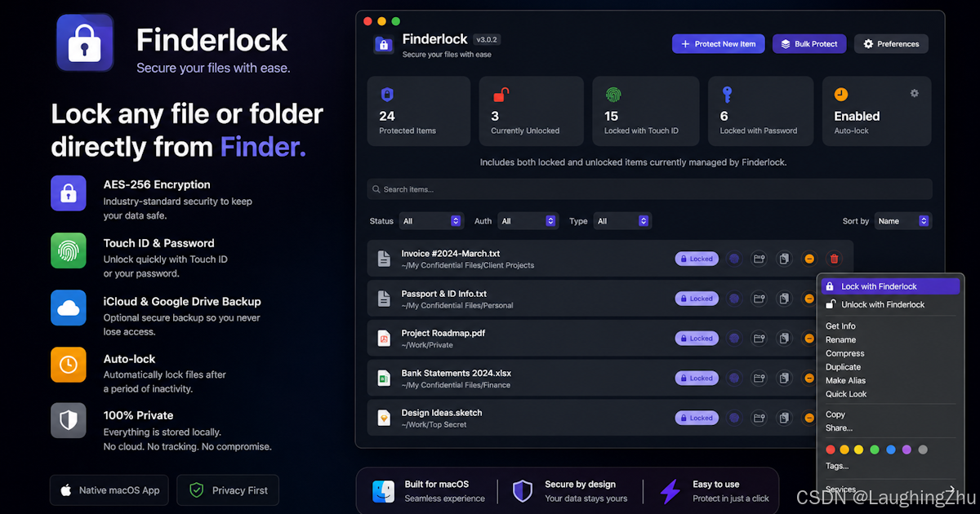Toggle the Locked badge on Passport & ID Info.txt
Viewport: 980px width, 514px height.
[x=697, y=299]
